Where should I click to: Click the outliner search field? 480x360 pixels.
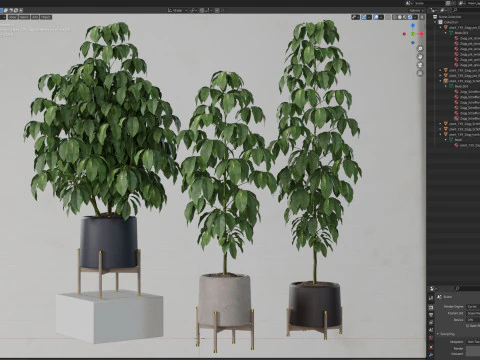click(466, 10)
